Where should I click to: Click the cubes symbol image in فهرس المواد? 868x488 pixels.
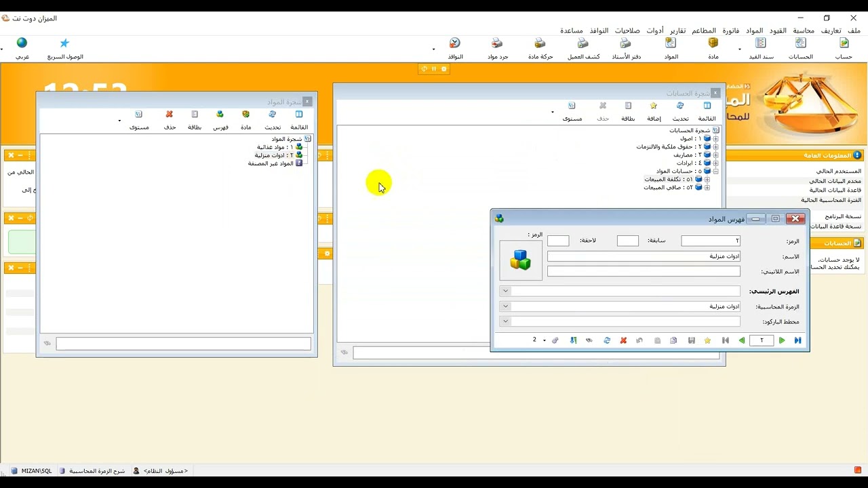[x=521, y=260]
